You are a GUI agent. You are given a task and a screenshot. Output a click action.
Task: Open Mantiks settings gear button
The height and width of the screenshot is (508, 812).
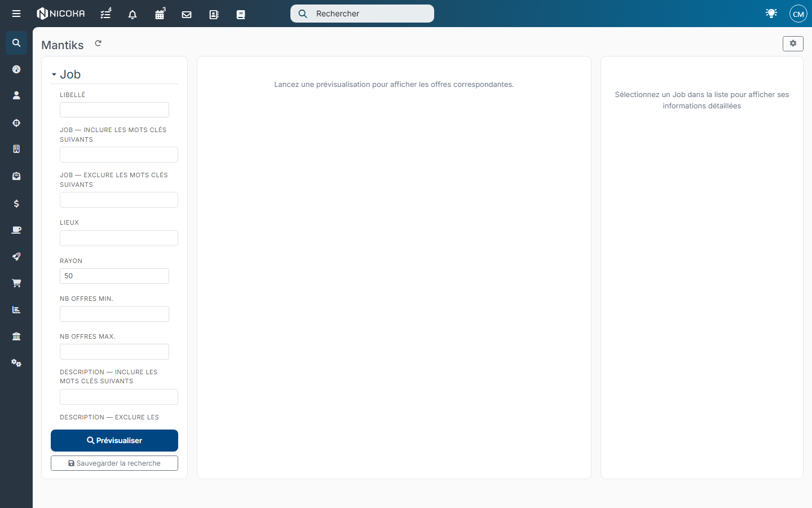[793, 43]
